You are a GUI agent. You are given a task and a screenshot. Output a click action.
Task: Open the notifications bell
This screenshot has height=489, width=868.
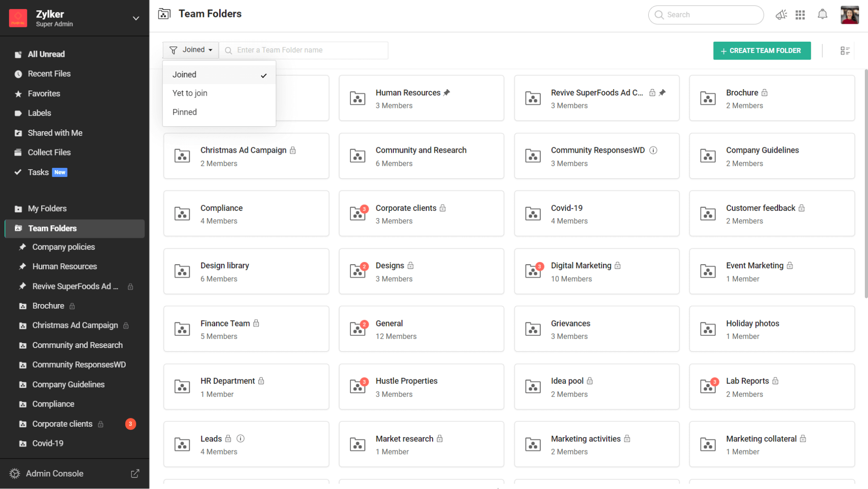(x=822, y=15)
